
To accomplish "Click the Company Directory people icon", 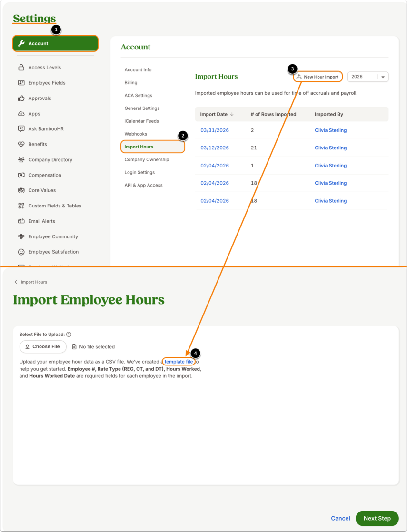I will 21,159.
